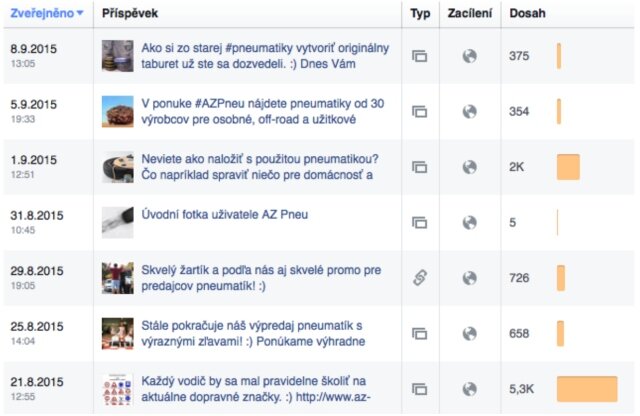
Task: Click thumbnail of #AZPneu tire offer post
Action: pyautogui.click(x=117, y=111)
